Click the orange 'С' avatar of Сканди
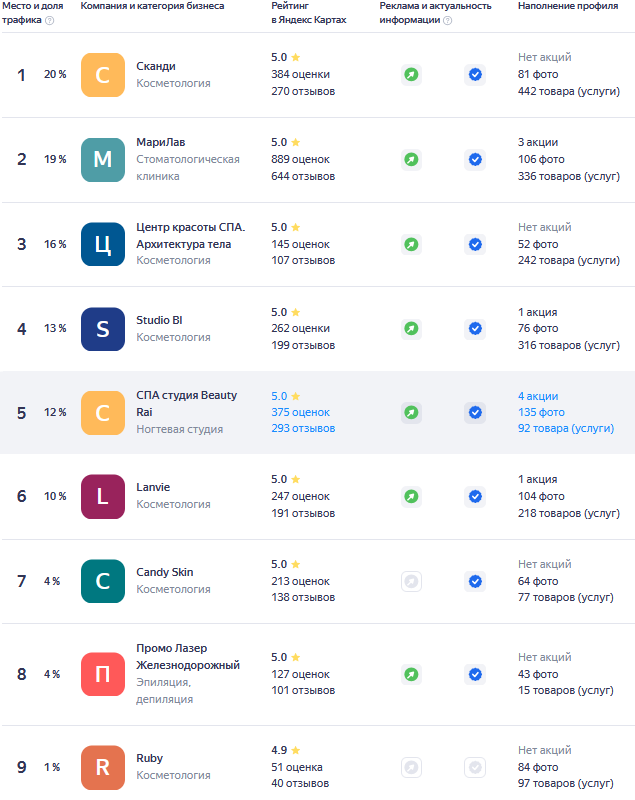 (103, 75)
